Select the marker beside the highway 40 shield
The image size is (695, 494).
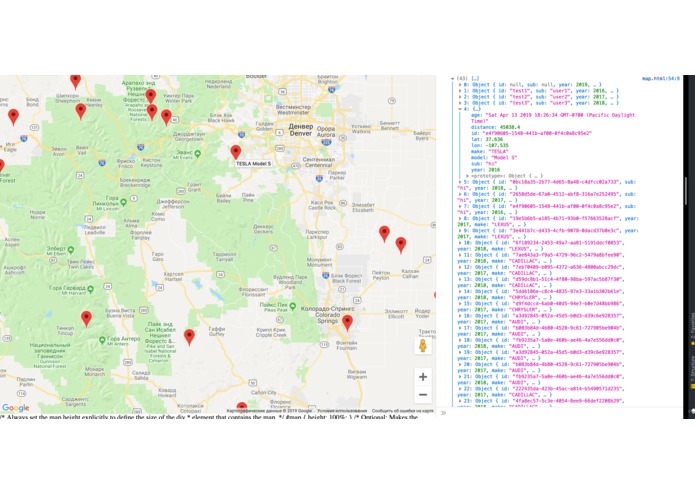coord(166,117)
